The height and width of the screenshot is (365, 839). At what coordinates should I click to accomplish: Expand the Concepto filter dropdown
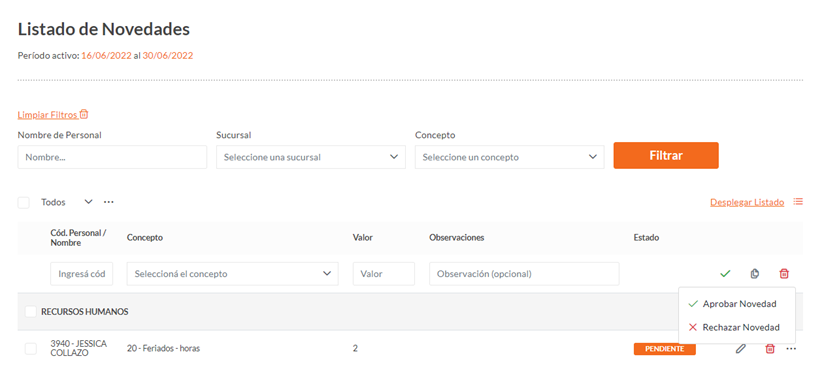click(x=509, y=157)
